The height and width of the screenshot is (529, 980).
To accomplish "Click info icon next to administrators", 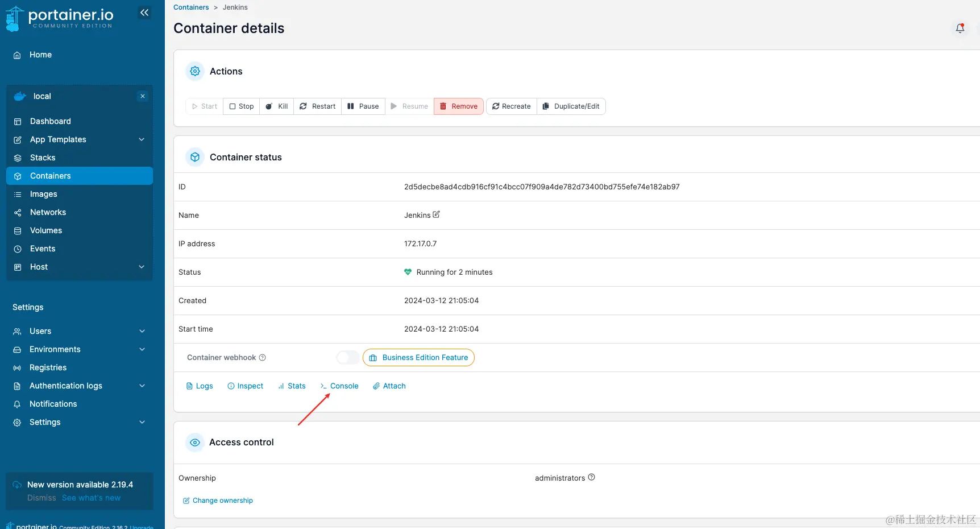I will coord(591,477).
